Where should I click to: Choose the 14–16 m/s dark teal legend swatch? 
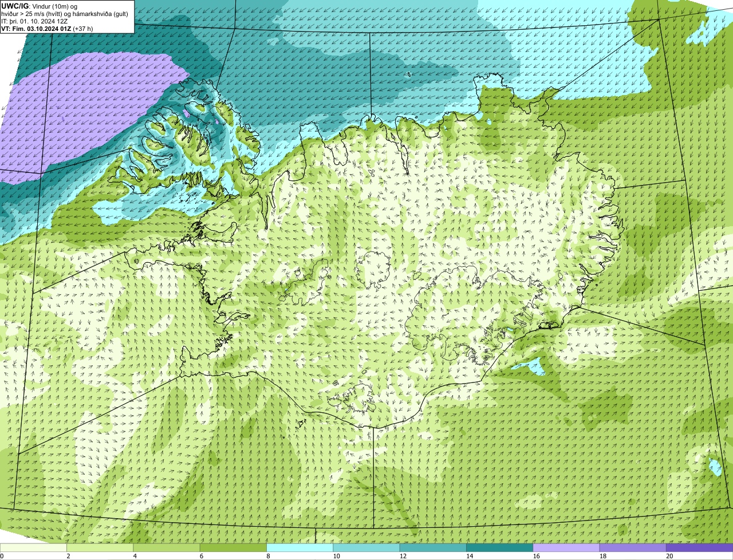click(x=499, y=547)
